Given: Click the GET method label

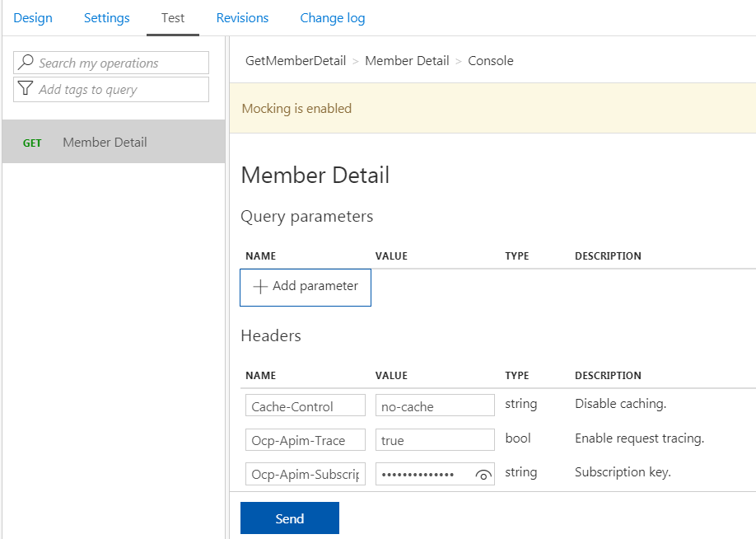Looking at the screenshot, I should (x=32, y=143).
